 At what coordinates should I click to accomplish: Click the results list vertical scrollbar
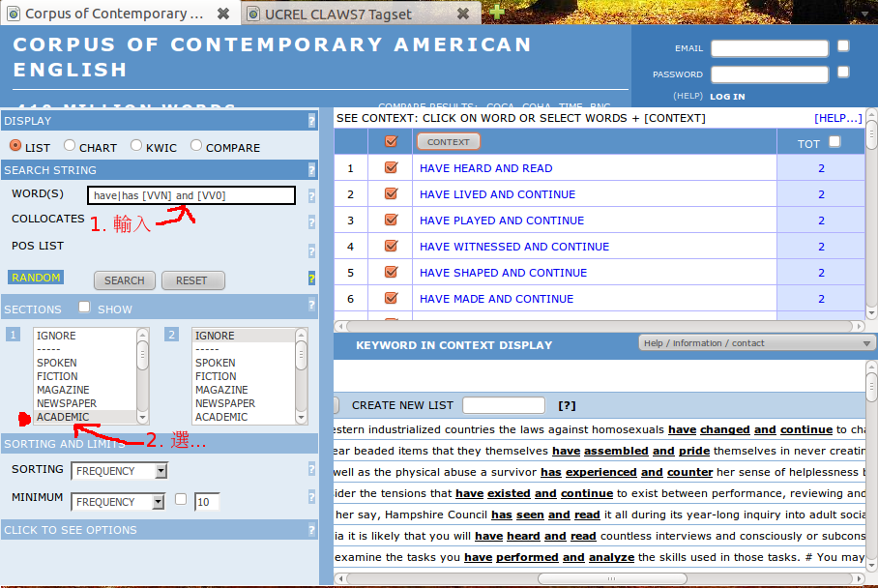coord(870,214)
